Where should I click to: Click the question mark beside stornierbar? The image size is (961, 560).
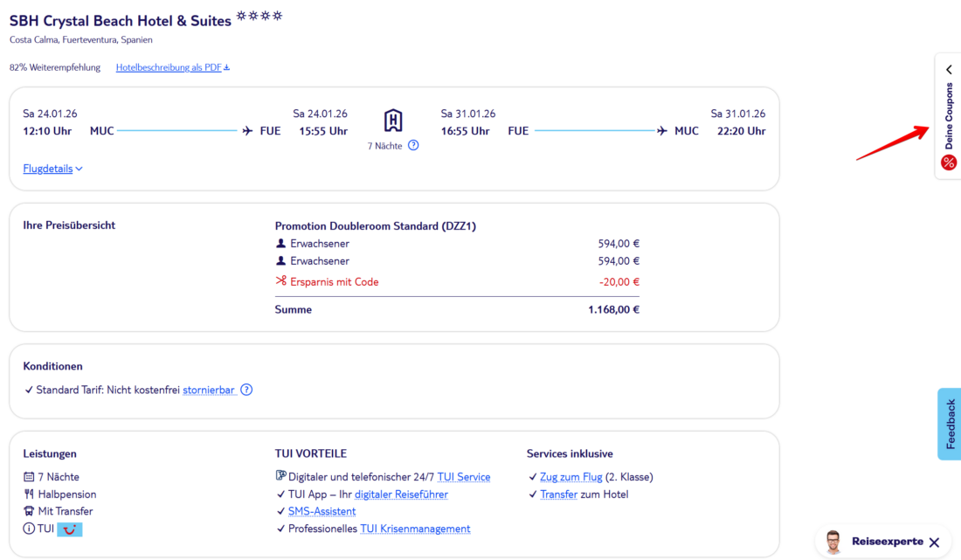[x=246, y=391]
